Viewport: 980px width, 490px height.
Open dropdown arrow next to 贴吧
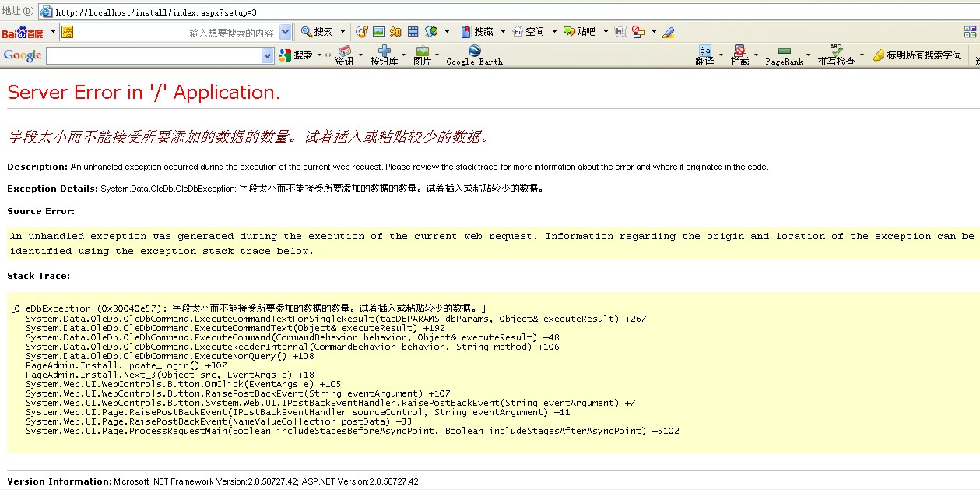click(604, 32)
